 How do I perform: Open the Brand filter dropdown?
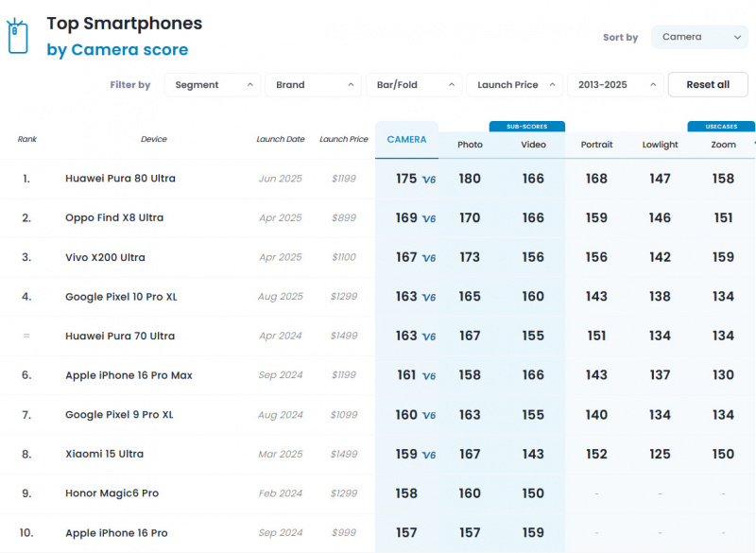(313, 85)
